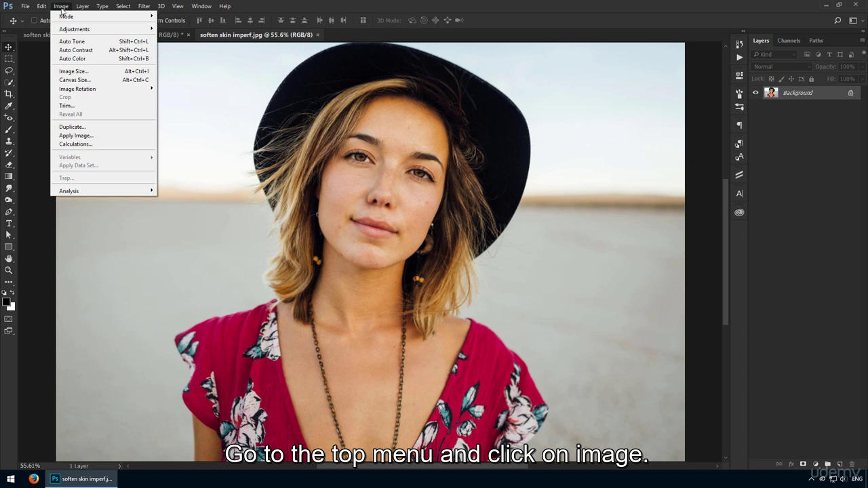Select the Horizontal Type tool
This screenshot has width=868, height=488.
[9, 223]
